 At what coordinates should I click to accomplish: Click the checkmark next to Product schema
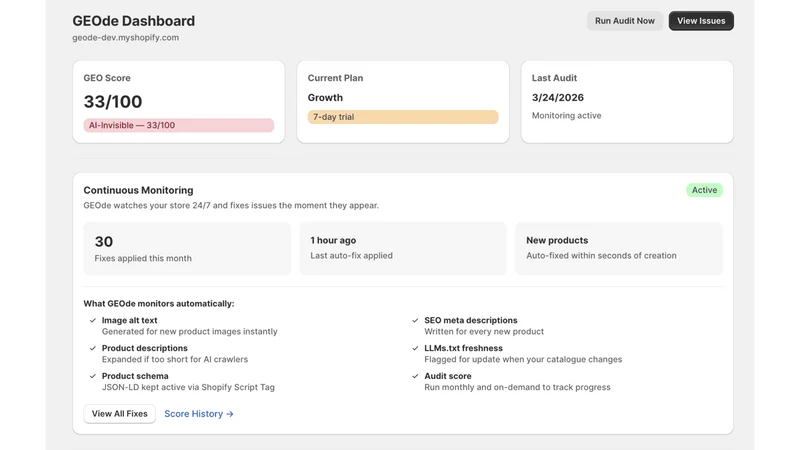pyautogui.click(x=93, y=376)
